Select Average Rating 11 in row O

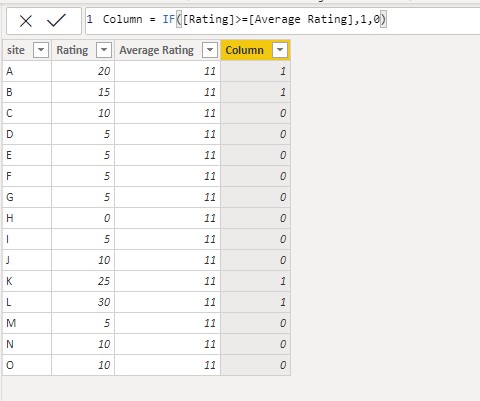pyautogui.click(x=167, y=365)
